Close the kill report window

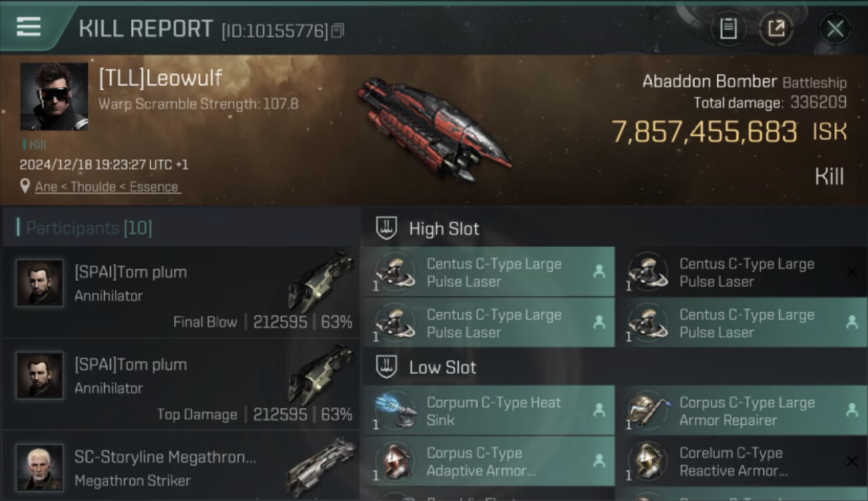835,29
